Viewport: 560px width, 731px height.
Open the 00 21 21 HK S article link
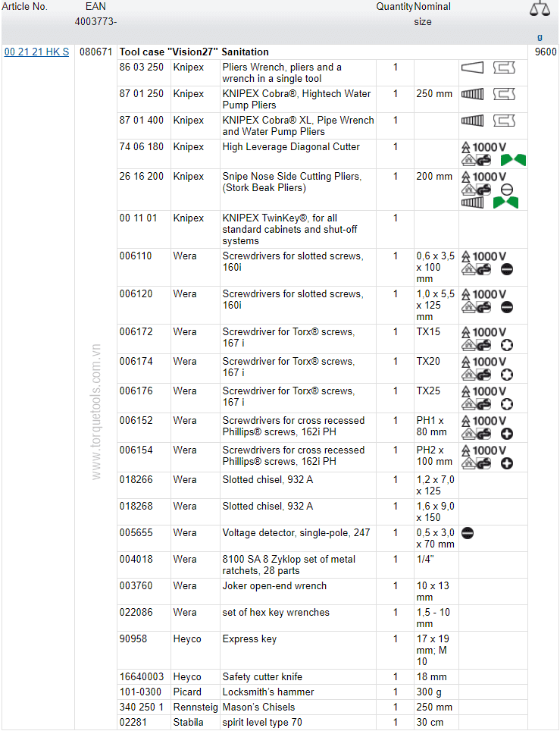36,52
